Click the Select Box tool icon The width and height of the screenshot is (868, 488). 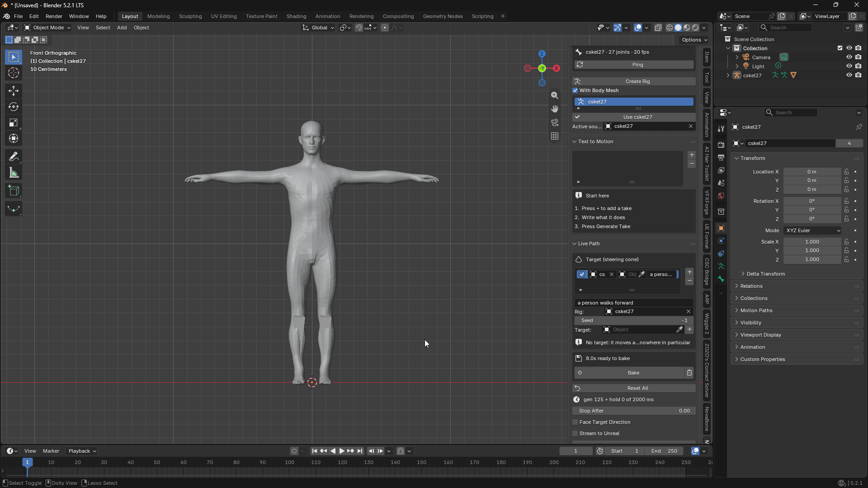[x=14, y=57]
